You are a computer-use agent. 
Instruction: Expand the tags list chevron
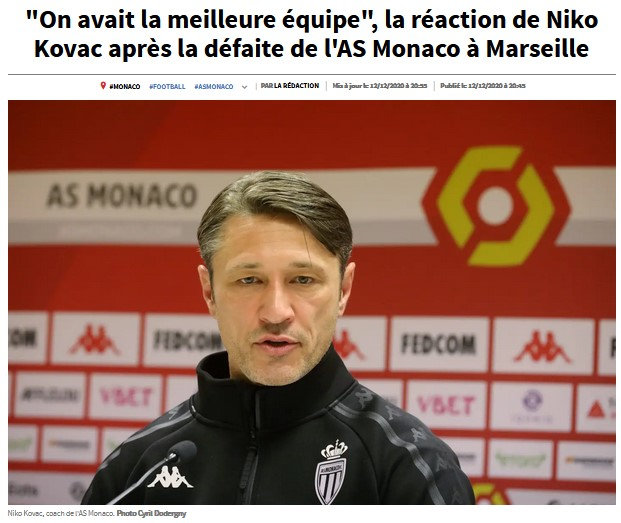[244, 87]
